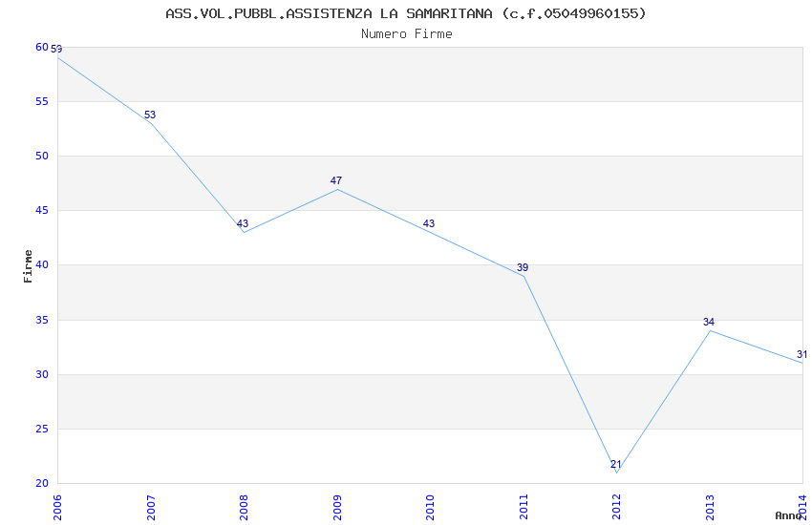Click the 2007 year label on x-axis

[150, 507]
